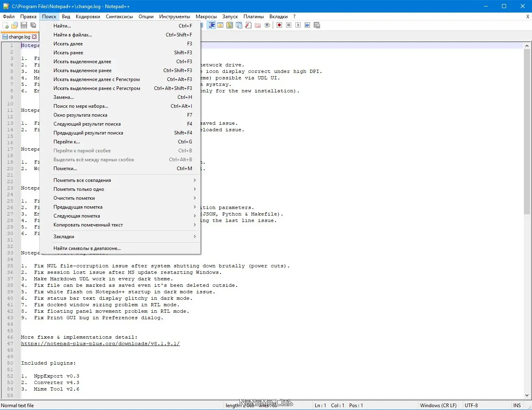The image size is (532, 410).
Task: Open the Инструменты menu
Action: pos(175,17)
